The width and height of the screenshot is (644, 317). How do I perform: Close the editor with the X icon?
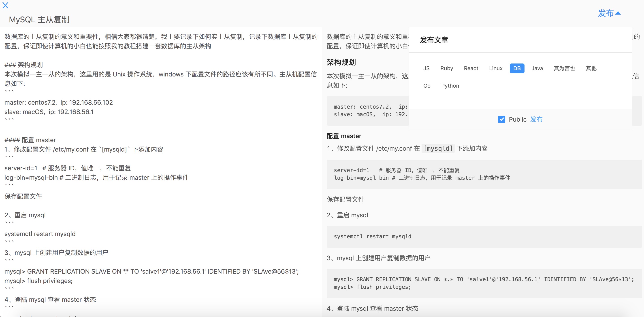[5, 5]
